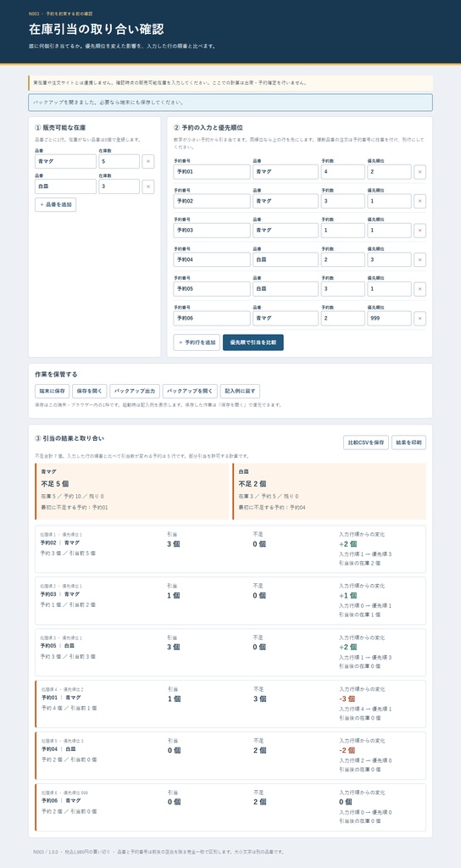Run 優先順で引当を比較
The image size is (461, 868).
click(x=253, y=342)
